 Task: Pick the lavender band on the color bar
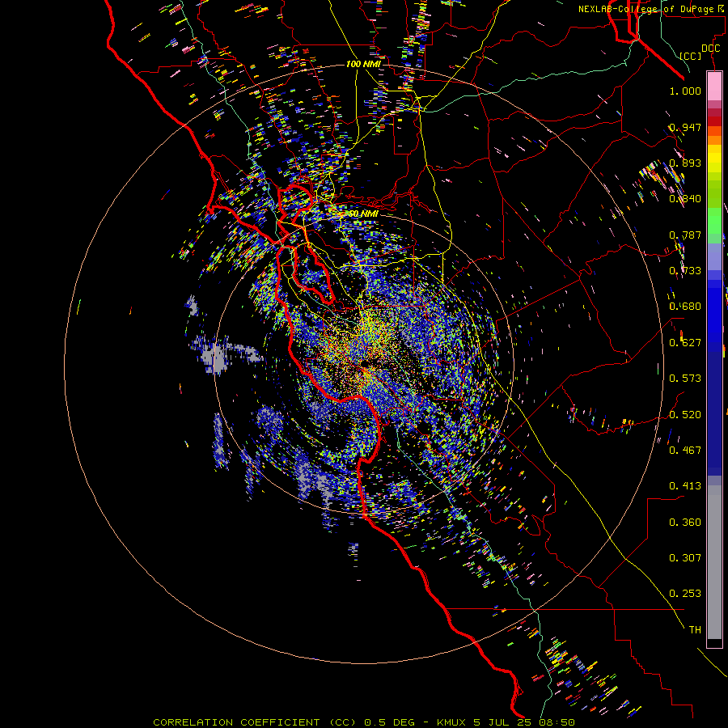[714, 256]
